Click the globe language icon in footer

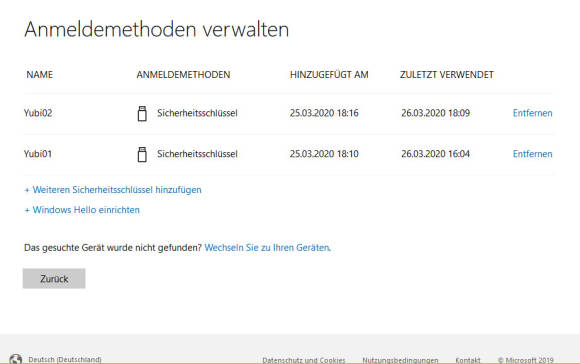(x=16, y=359)
